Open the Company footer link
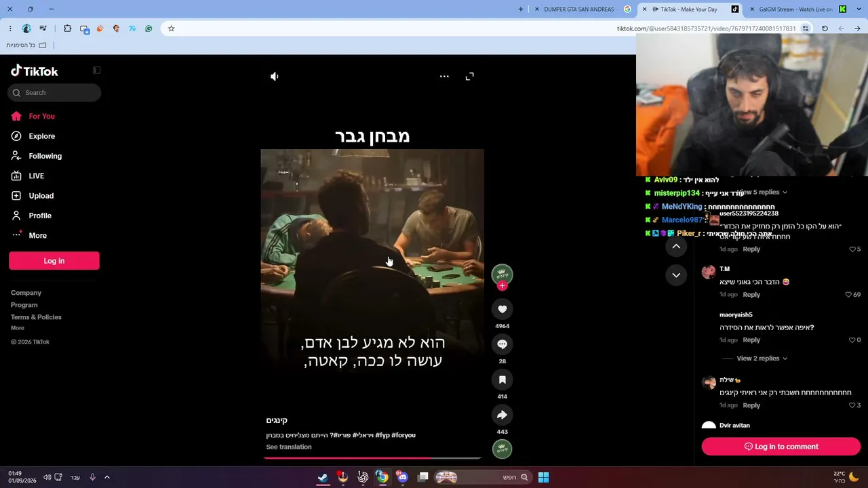The width and height of the screenshot is (868, 488). (26, 293)
